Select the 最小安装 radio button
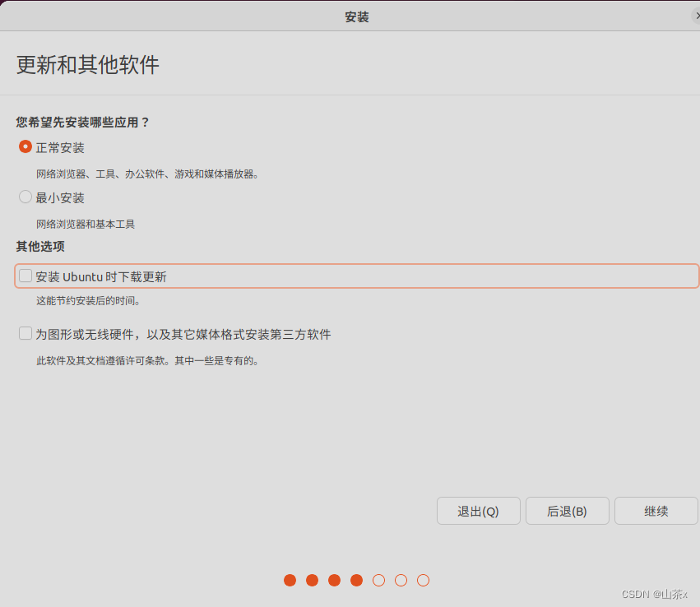Viewport: 700px width, 607px height. (25, 197)
